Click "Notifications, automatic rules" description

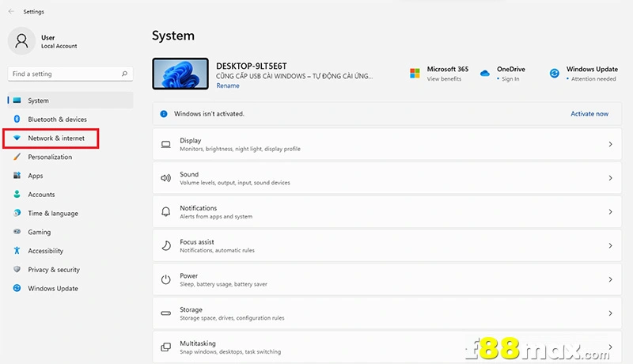[217, 250]
